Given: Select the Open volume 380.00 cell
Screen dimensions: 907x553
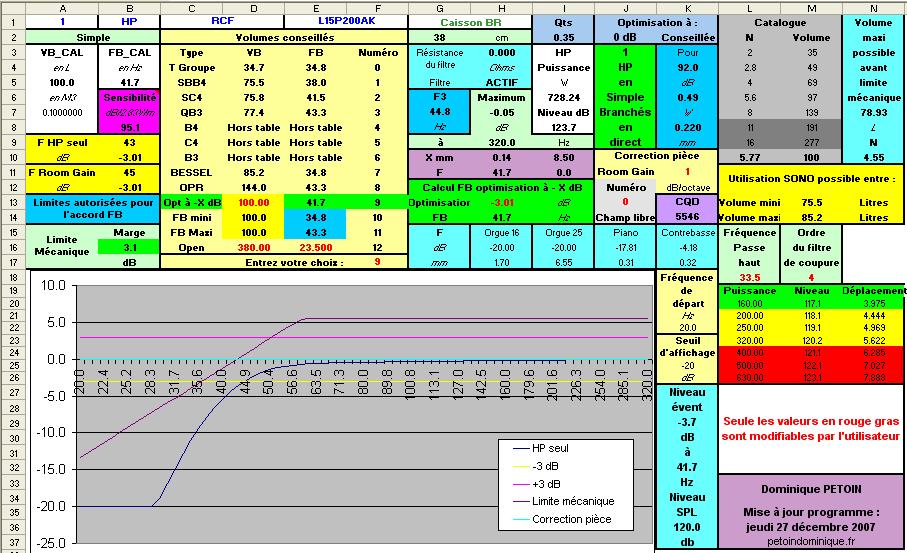Looking at the screenshot, I should coord(253,248).
